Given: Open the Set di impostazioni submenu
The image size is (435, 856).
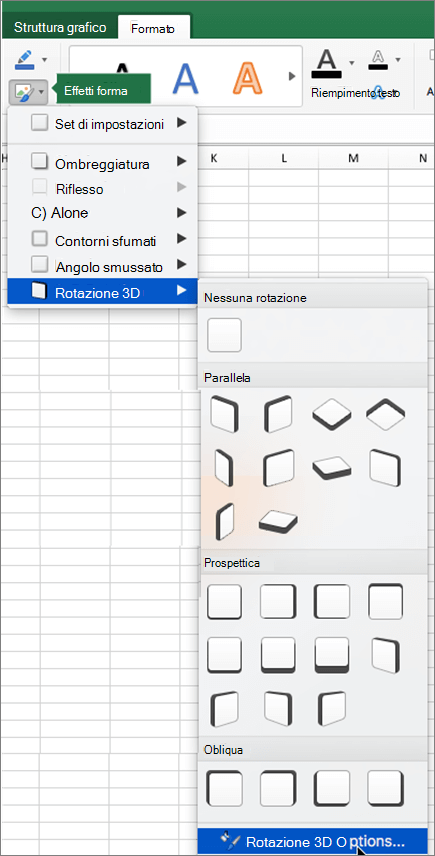Looking at the screenshot, I should [x=103, y=124].
